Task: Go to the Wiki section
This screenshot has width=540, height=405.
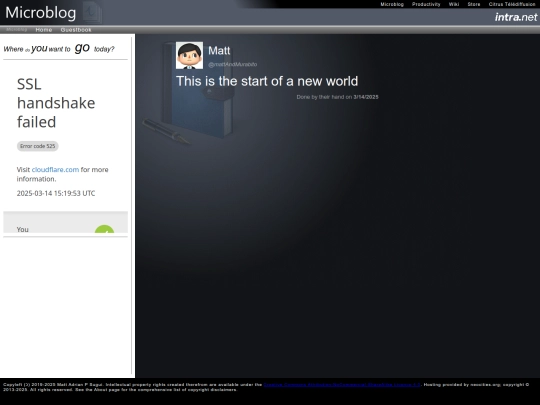Action: (x=454, y=4)
